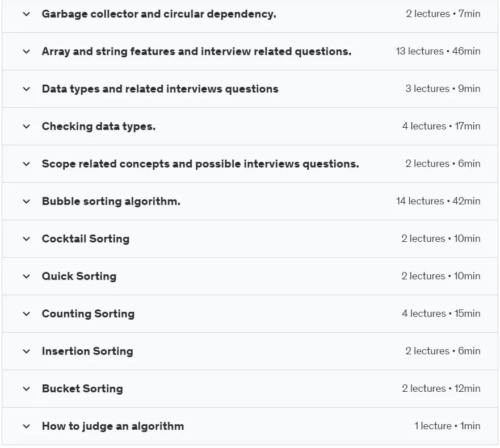Expand the Checking data types chevron

[x=27, y=127]
